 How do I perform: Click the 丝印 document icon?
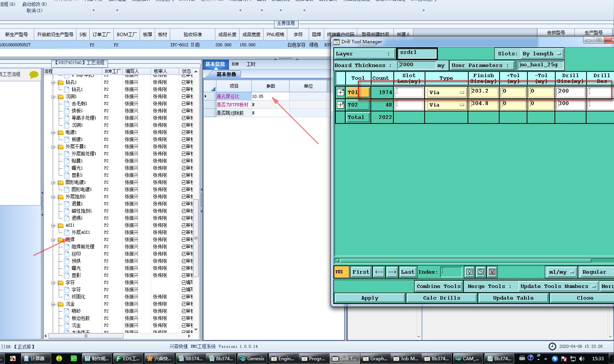tap(67, 254)
